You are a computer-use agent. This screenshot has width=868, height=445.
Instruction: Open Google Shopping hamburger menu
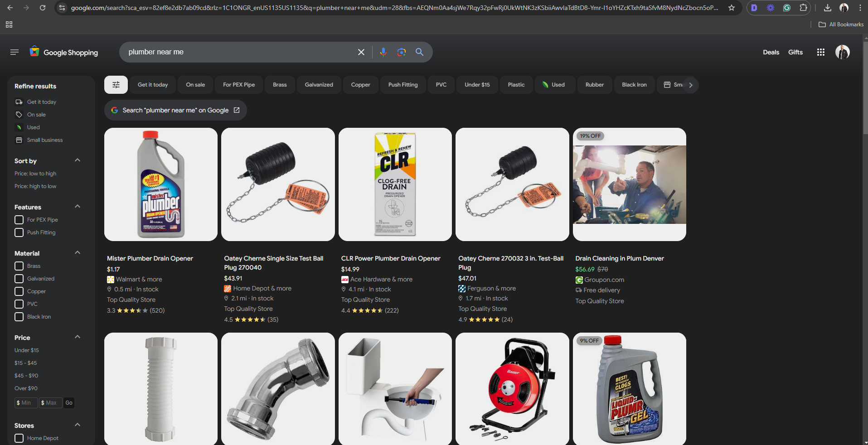(15, 52)
